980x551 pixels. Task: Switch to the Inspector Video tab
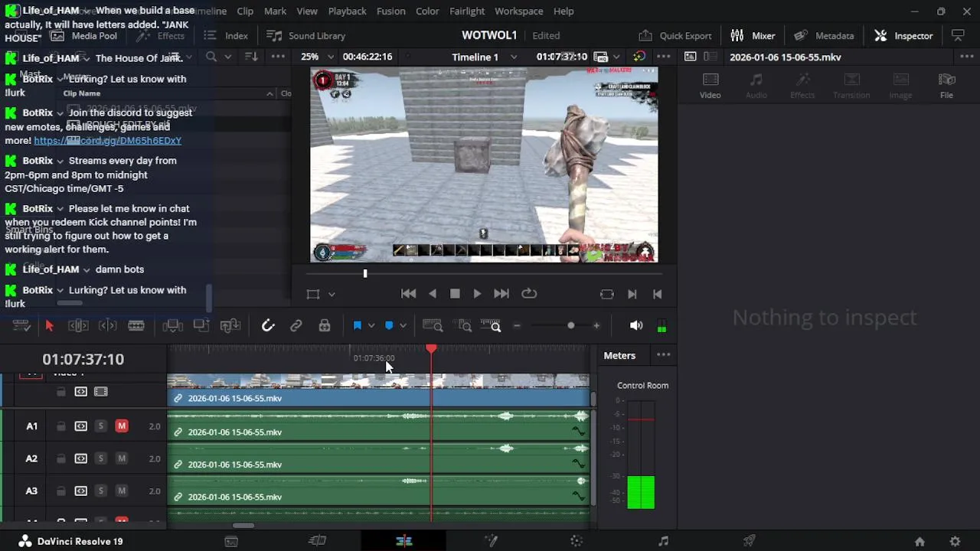pyautogui.click(x=710, y=86)
